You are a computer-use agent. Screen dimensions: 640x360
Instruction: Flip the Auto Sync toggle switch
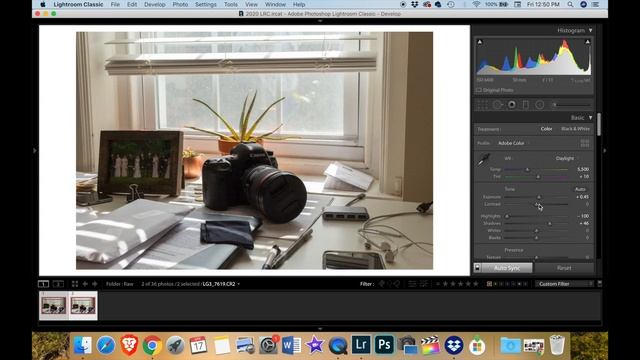477,268
